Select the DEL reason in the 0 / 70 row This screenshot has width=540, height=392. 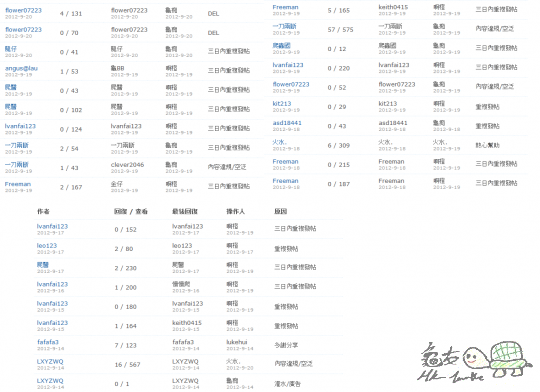pos(213,33)
